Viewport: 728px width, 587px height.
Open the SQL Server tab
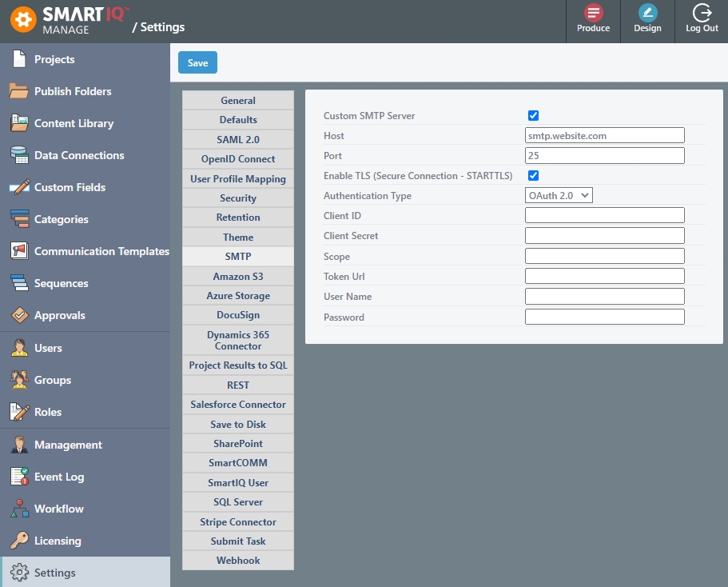click(238, 502)
